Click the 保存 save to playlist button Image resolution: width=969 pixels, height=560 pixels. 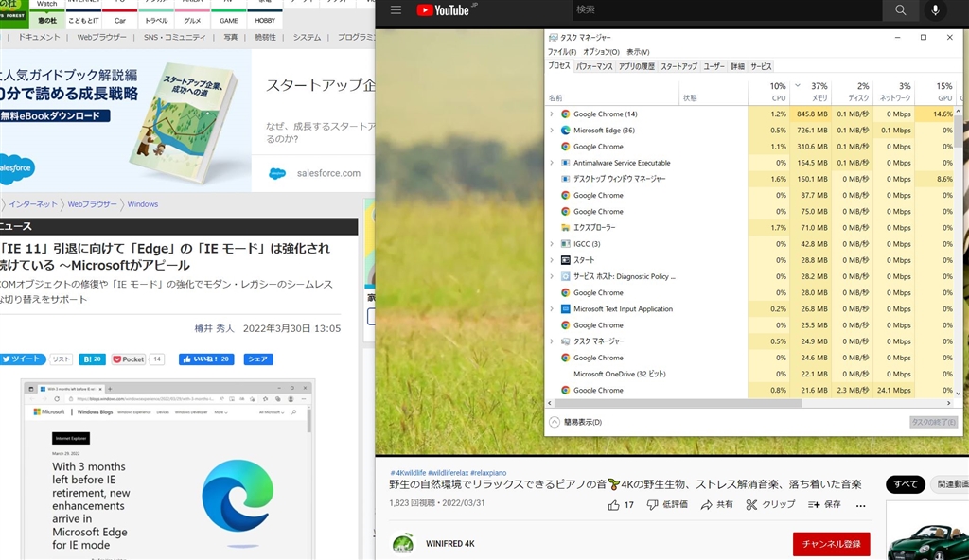[x=824, y=505]
